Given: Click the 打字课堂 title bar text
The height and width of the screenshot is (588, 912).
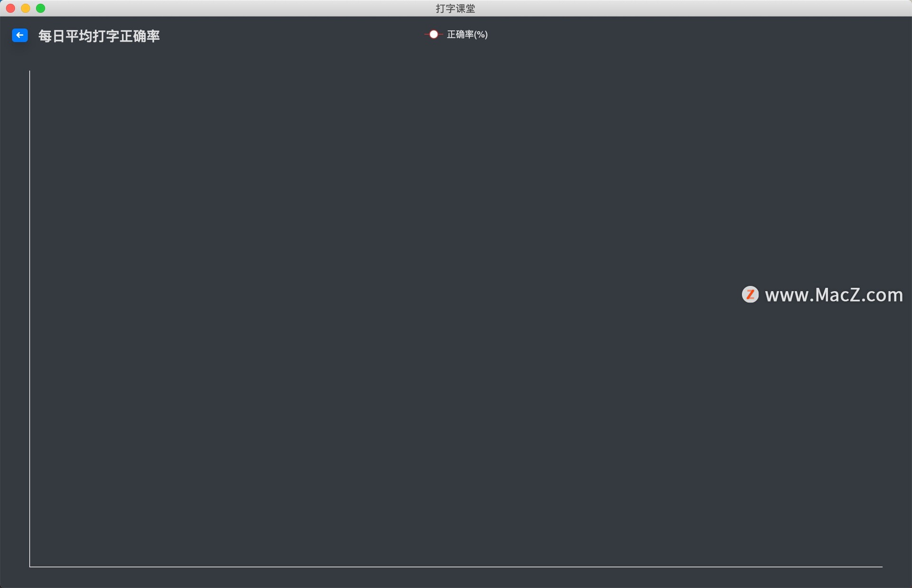Looking at the screenshot, I should point(456,8).
